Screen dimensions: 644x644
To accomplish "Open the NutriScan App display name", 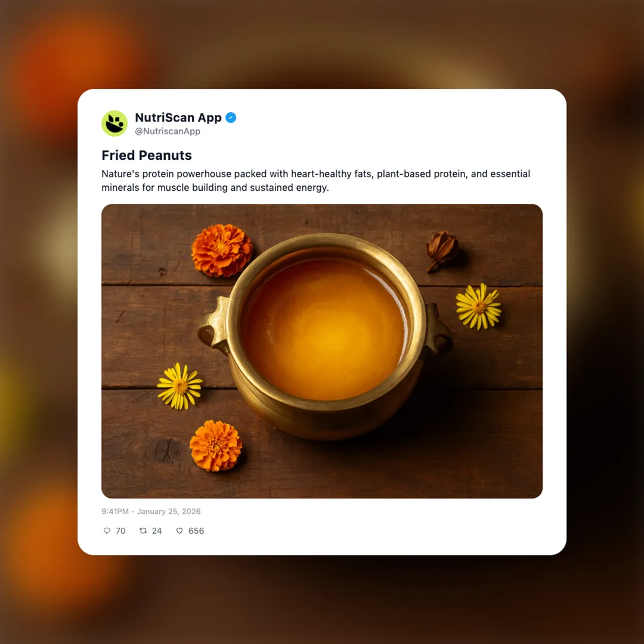I will point(178,117).
